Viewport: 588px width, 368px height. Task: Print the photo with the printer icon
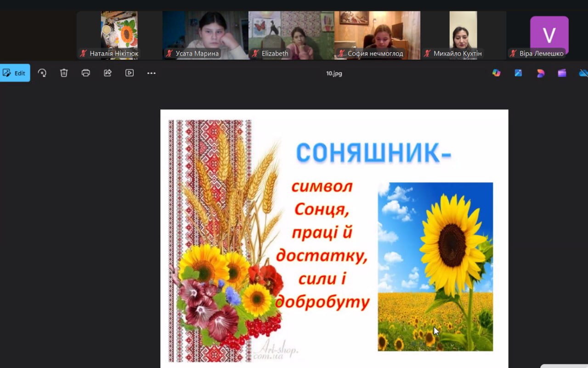pos(86,73)
